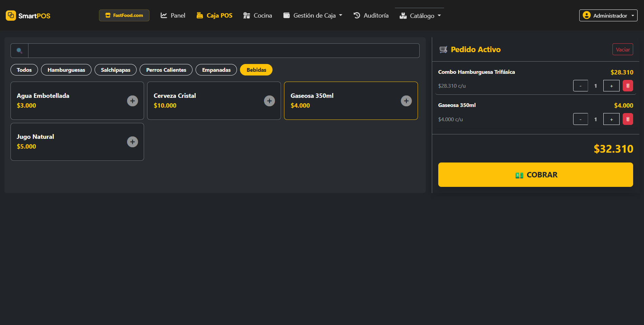Screen dimensions: 644x325
Task: Increase Combo Hamburguesa Trifásica quantity
Action: 611,86
